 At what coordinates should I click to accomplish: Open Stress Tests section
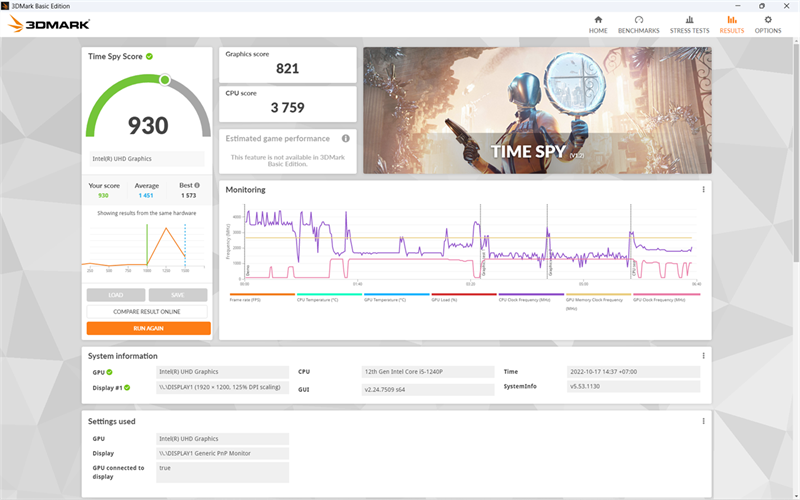tap(689, 24)
